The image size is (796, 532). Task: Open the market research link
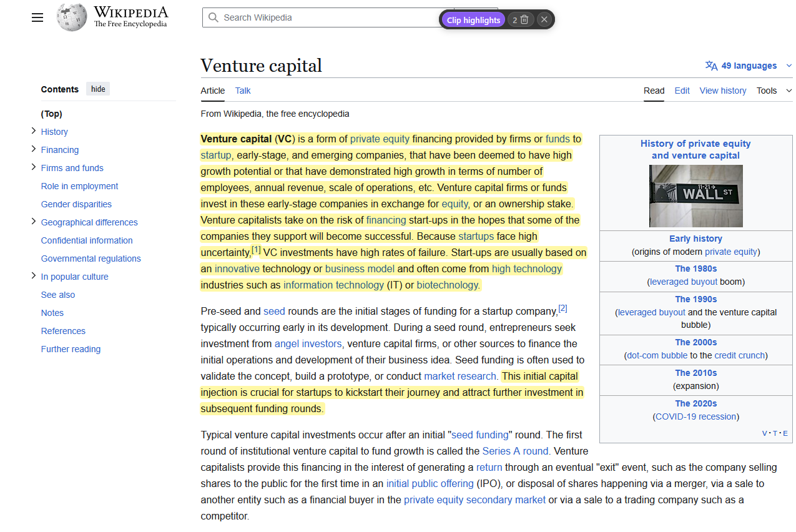pyautogui.click(x=461, y=376)
